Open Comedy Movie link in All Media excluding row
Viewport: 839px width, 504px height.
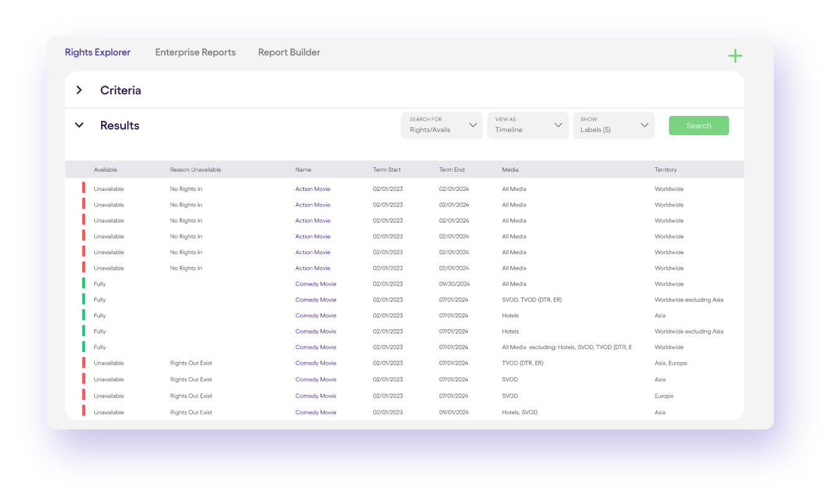316,347
